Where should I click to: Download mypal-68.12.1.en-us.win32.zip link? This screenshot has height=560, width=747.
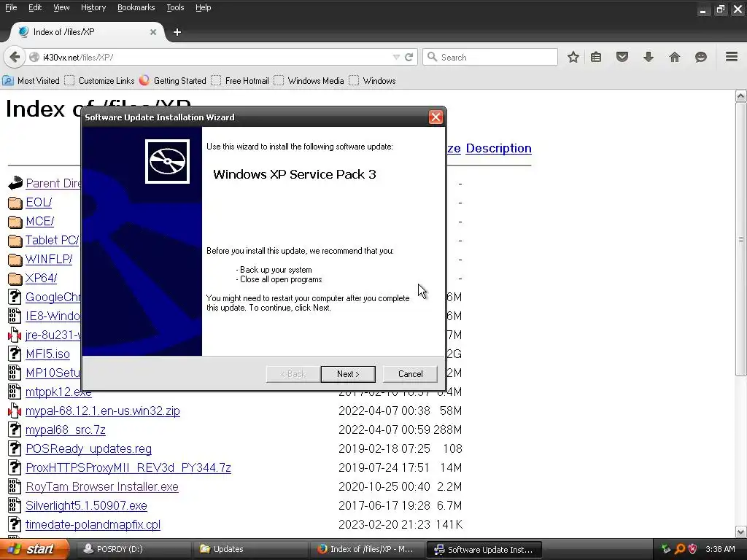click(x=103, y=411)
